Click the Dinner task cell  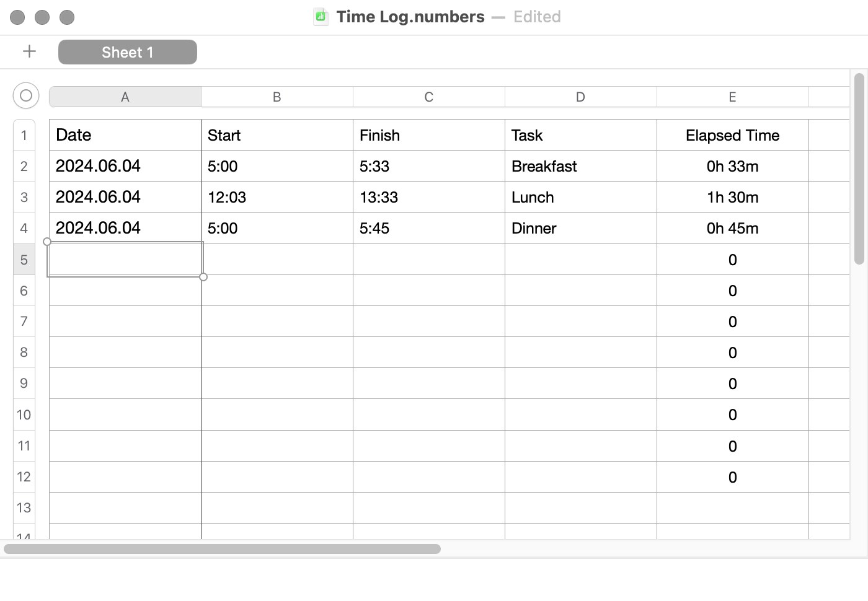(581, 228)
